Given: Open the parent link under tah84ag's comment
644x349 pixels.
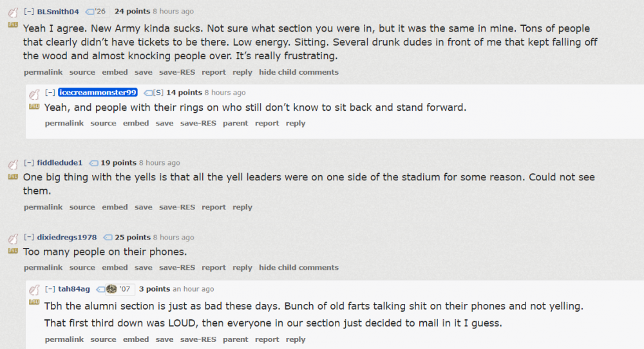Looking at the screenshot, I should pos(235,339).
